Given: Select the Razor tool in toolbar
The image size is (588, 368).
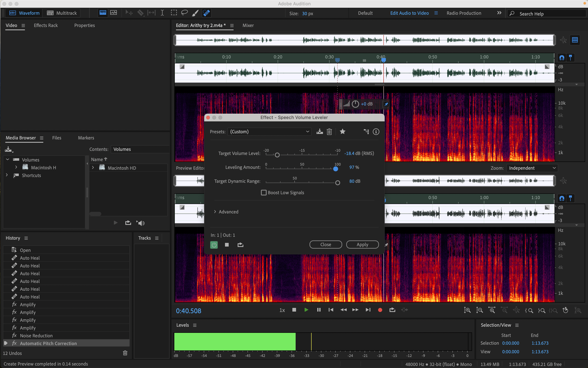Looking at the screenshot, I should click(140, 13).
